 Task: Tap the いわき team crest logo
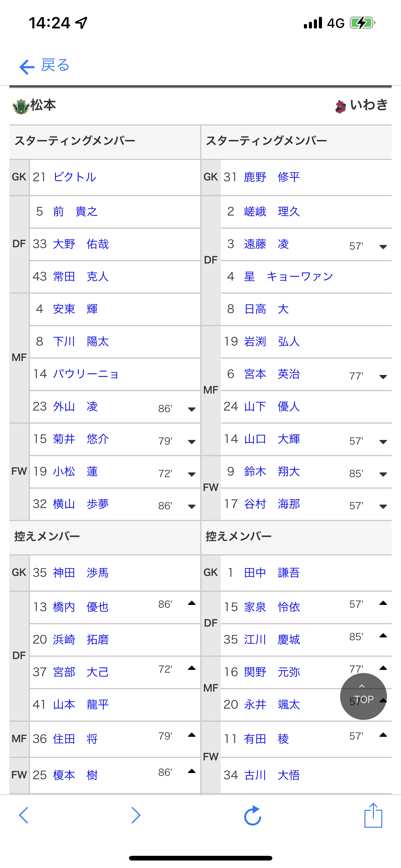pyautogui.click(x=340, y=107)
